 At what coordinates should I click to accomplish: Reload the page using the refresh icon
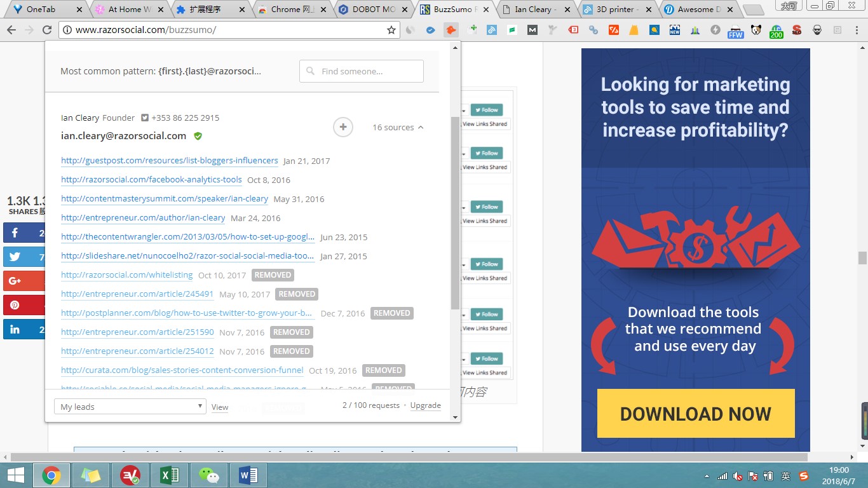click(47, 30)
